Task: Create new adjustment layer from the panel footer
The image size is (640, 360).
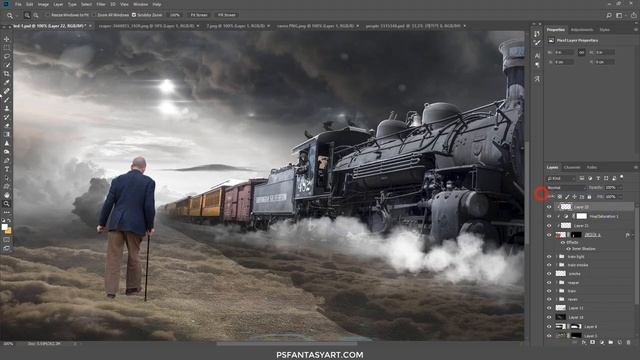Action: [x=602, y=342]
